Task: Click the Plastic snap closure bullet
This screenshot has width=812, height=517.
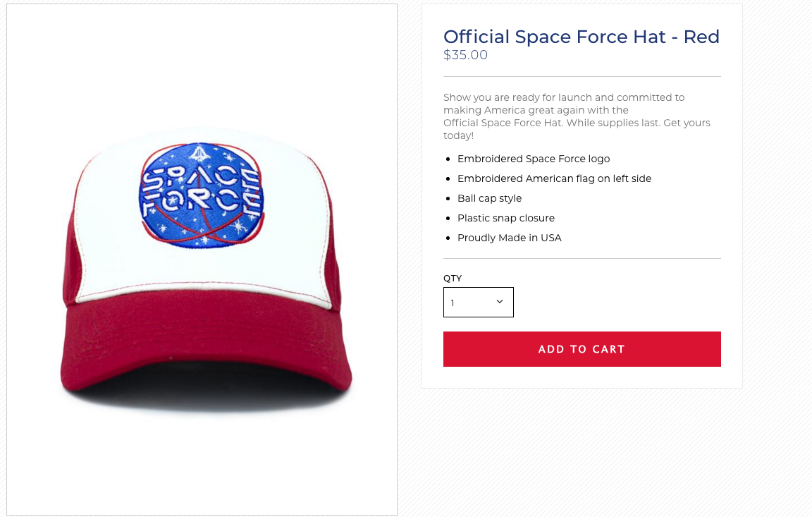Action: tap(506, 218)
